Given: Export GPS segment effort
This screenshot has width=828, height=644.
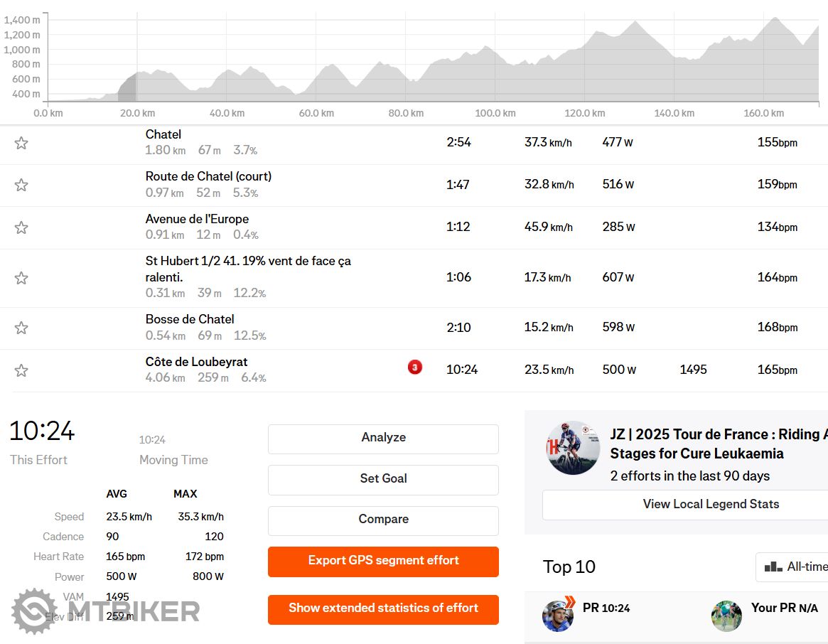Looking at the screenshot, I should click(x=383, y=561).
